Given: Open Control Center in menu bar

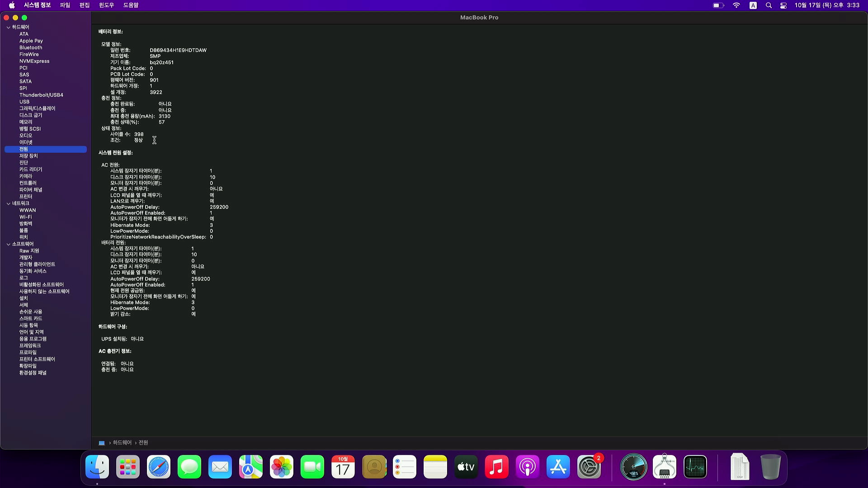Looking at the screenshot, I should click(783, 5).
